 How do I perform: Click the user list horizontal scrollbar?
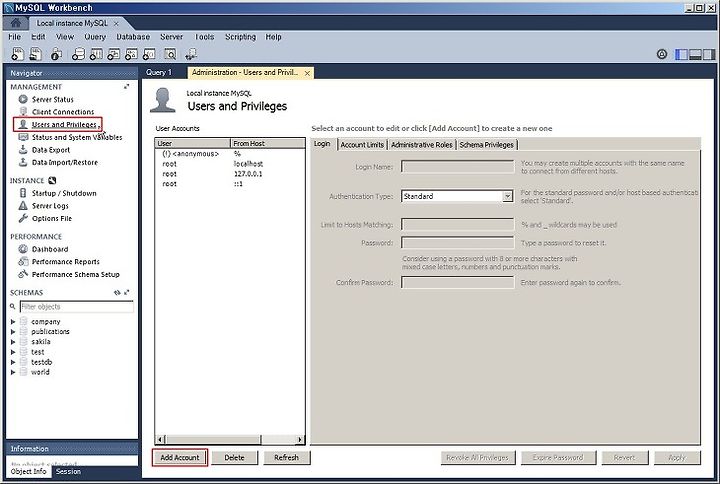coord(230,439)
